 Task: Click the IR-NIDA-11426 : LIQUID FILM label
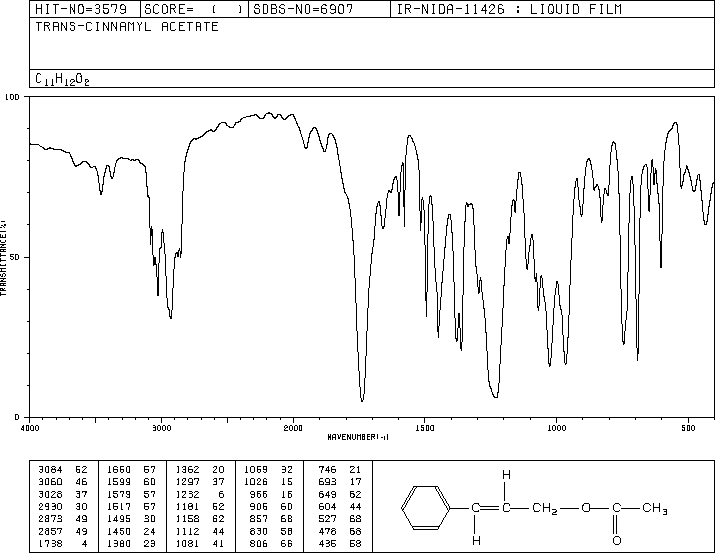tap(509, 9)
